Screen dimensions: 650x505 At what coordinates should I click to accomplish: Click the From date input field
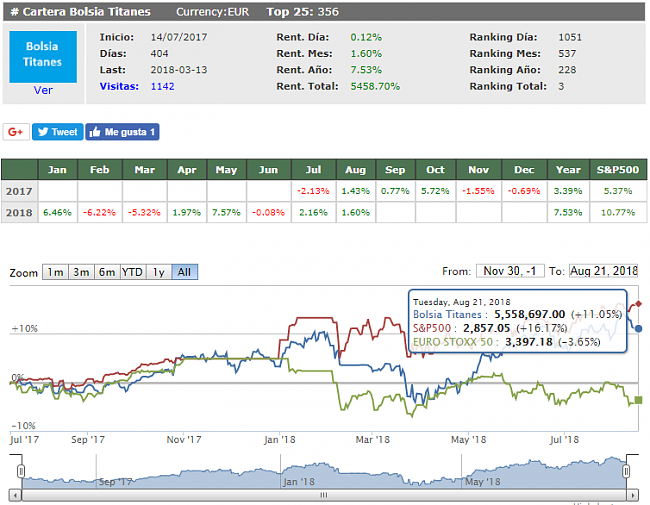(510, 271)
